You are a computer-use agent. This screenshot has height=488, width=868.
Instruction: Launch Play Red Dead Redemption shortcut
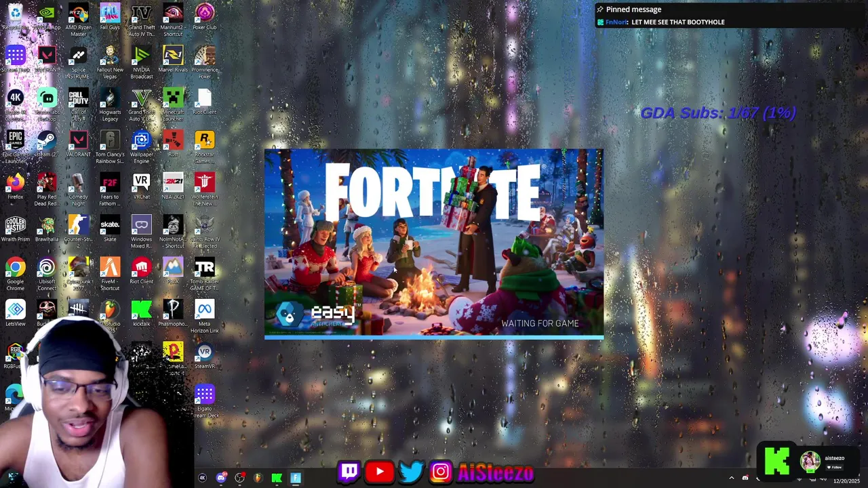click(x=47, y=190)
